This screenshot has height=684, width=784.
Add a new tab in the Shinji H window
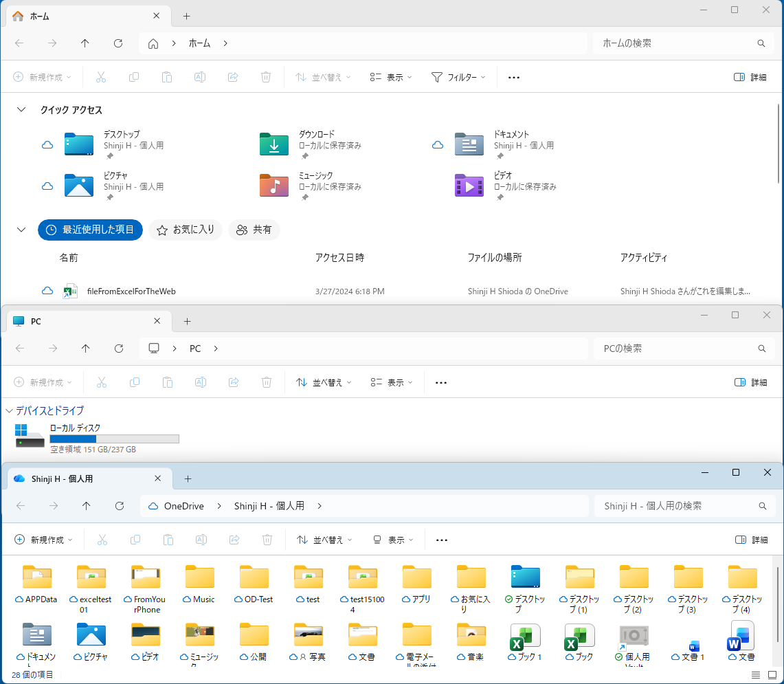click(188, 478)
